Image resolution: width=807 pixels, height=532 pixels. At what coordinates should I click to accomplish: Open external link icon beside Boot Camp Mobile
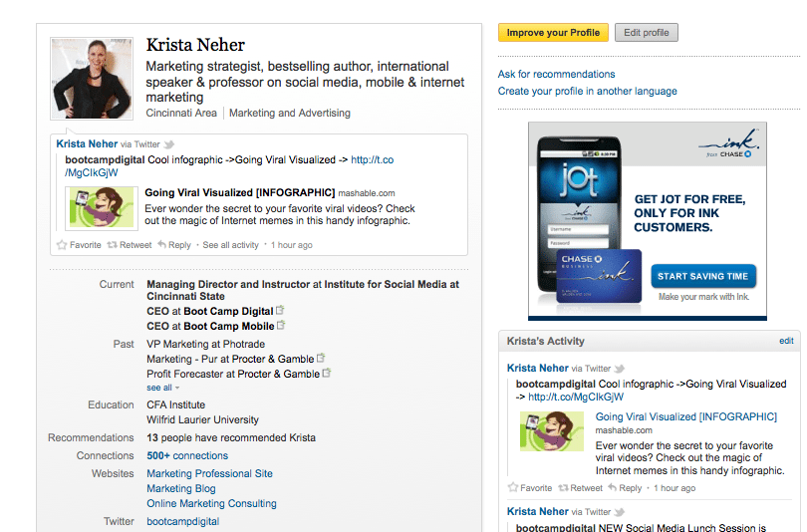click(281, 325)
